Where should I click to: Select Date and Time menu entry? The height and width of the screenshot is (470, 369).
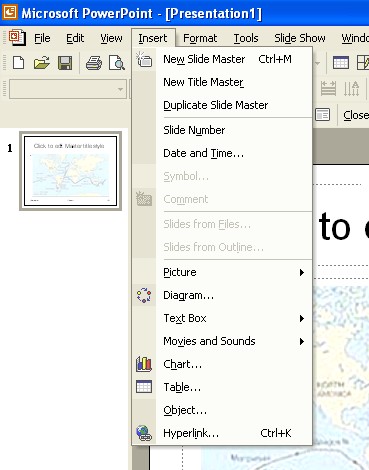click(222, 153)
